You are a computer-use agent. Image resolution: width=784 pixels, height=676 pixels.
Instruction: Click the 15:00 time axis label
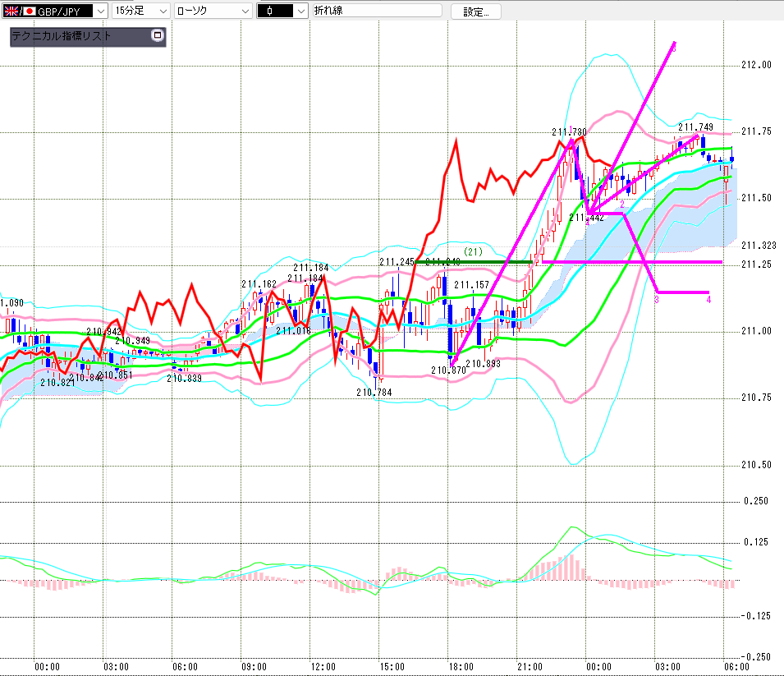392,667
